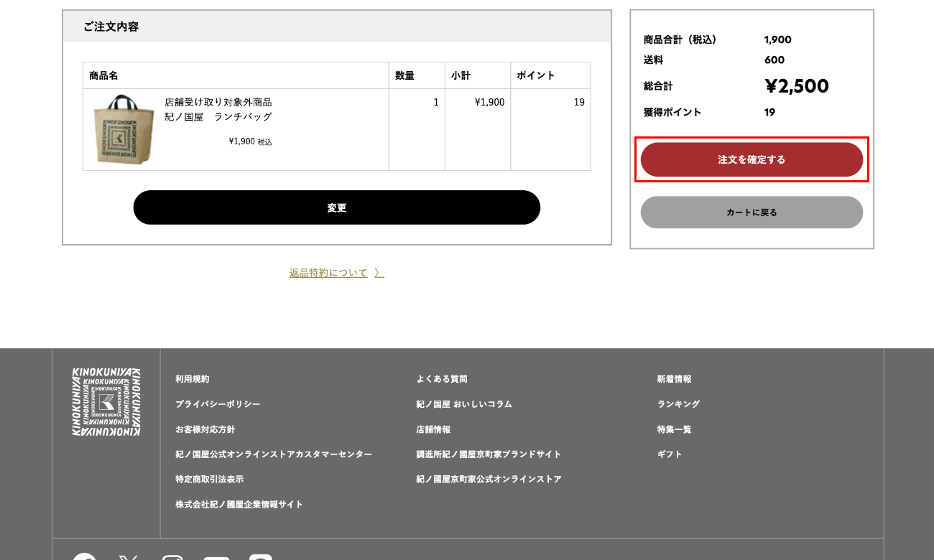Image resolution: width=934 pixels, height=560 pixels.
Task: Confirm order with 注文を確定する button
Action: click(752, 159)
